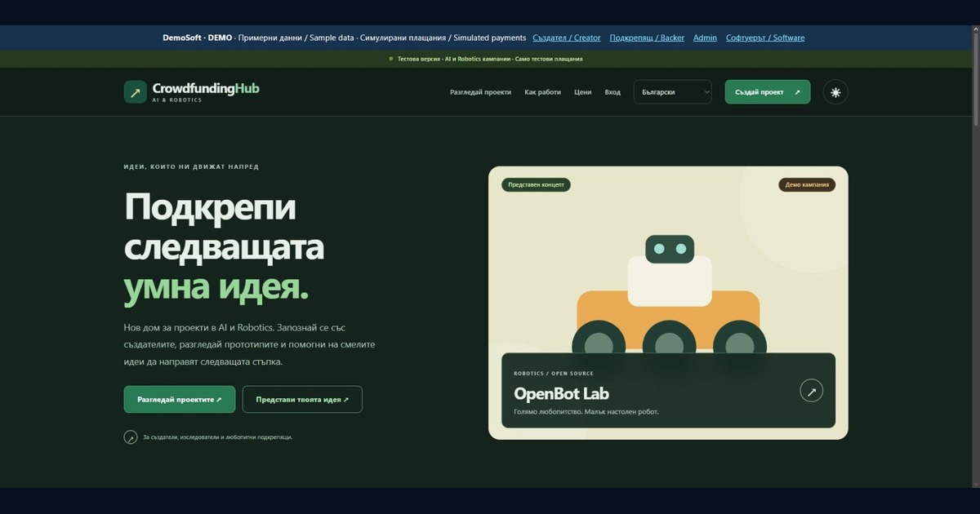Click the OpenBot Lab project title
980x514 pixels.
pyautogui.click(x=561, y=394)
